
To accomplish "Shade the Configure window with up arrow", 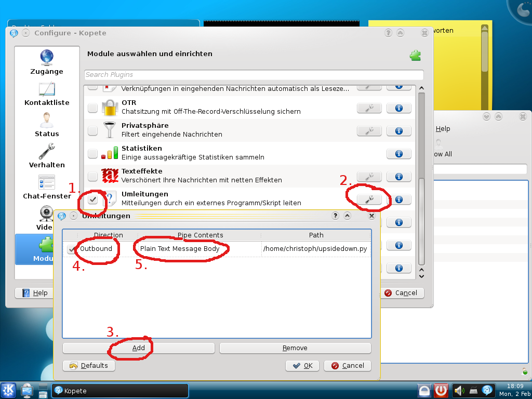I will coord(401,33).
